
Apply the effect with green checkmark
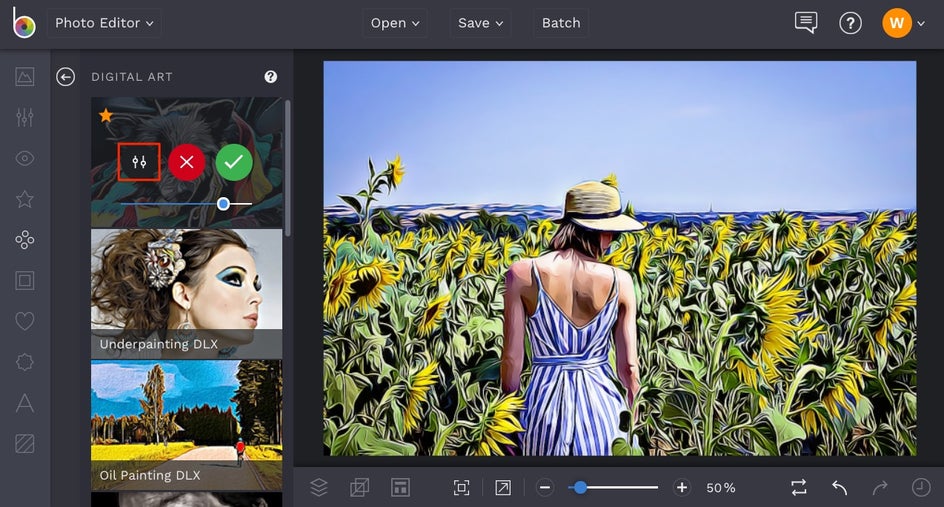pos(234,162)
